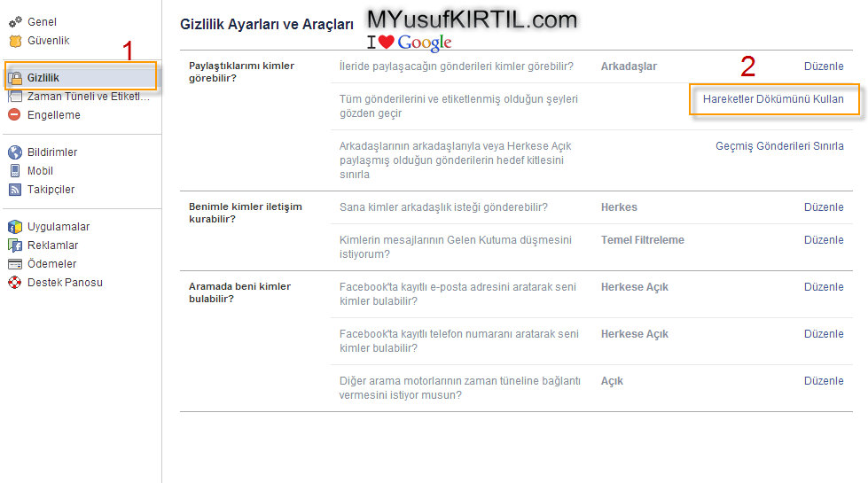Click the Herkes value
Viewport: 868px width, 483px height.
click(619, 207)
